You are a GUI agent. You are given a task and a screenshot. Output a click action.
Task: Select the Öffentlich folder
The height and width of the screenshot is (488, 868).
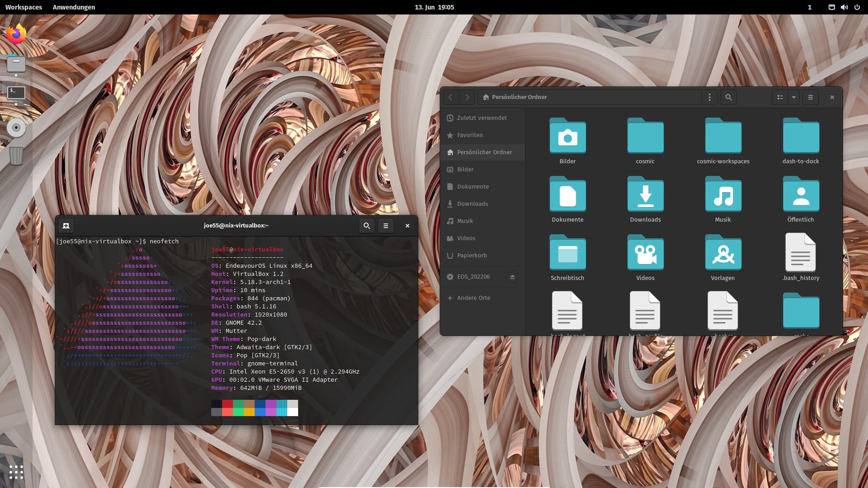801,194
